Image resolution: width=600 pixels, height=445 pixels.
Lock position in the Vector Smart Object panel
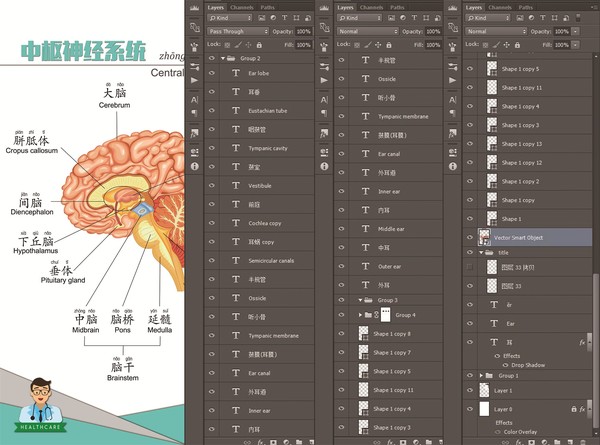(507, 45)
